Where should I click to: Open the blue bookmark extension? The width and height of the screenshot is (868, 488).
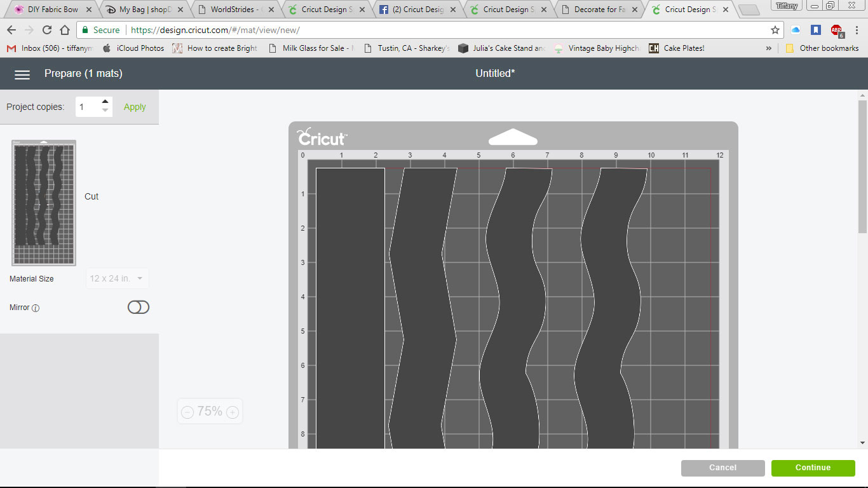pos(816,30)
